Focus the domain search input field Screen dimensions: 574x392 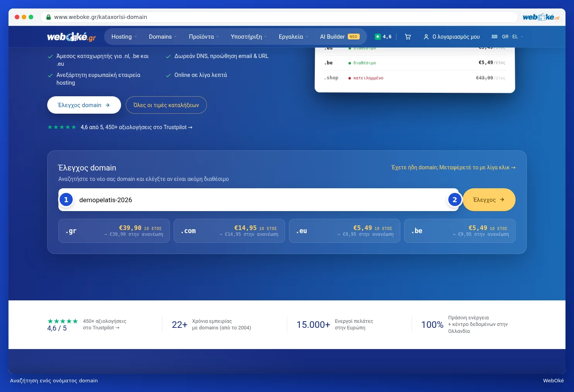pyautogui.click(x=258, y=200)
